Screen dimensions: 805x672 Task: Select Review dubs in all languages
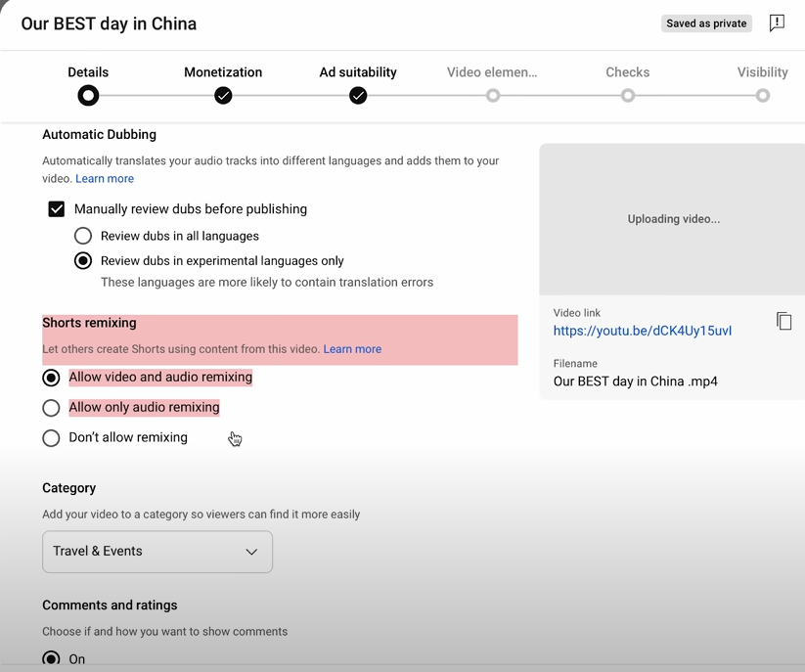pyautogui.click(x=83, y=236)
